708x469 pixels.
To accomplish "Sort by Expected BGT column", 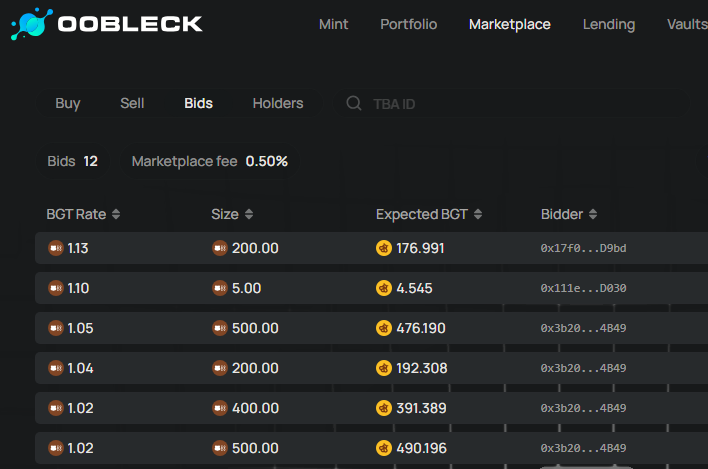I will (429, 214).
